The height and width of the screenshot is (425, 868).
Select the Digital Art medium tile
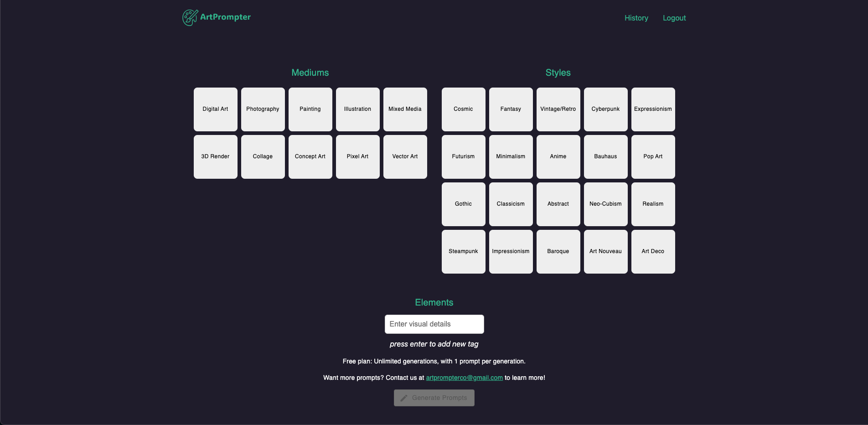coord(216,109)
